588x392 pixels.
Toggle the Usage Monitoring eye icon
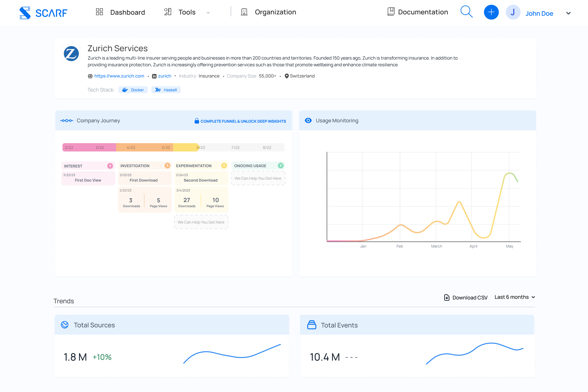[x=308, y=120]
